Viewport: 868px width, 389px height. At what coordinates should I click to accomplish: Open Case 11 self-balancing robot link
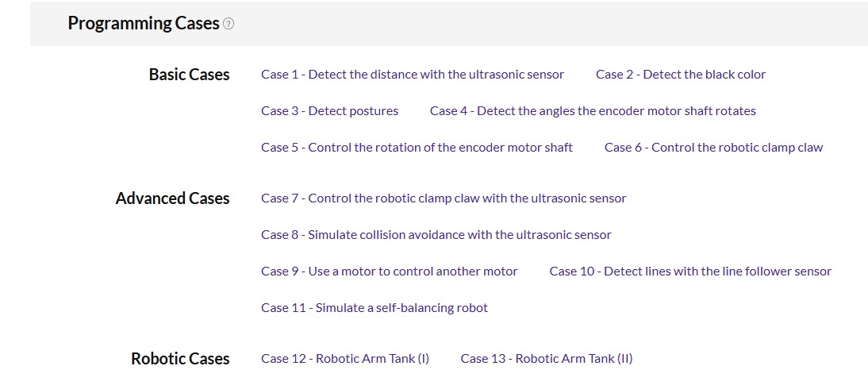click(x=374, y=308)
